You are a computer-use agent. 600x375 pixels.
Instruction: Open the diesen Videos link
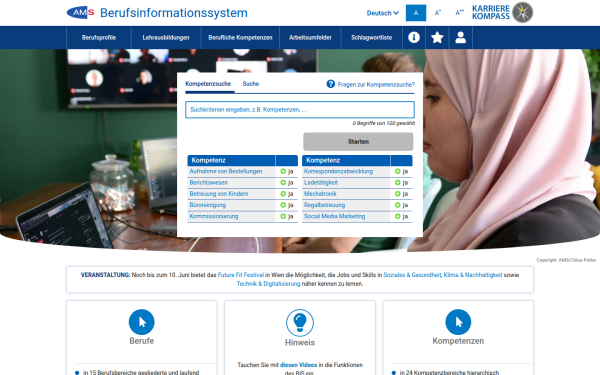[298, 365]
